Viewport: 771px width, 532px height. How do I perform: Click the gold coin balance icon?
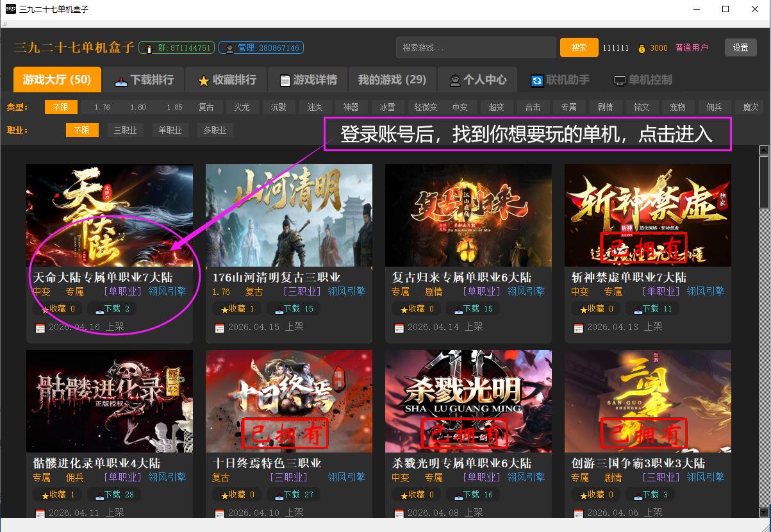click(642, 48)
